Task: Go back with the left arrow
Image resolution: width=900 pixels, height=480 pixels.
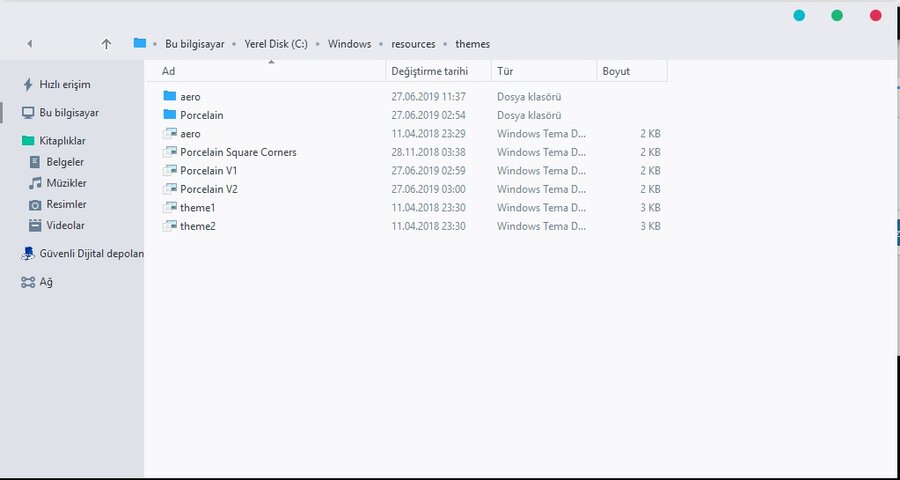Action: (x=30, y=44)
